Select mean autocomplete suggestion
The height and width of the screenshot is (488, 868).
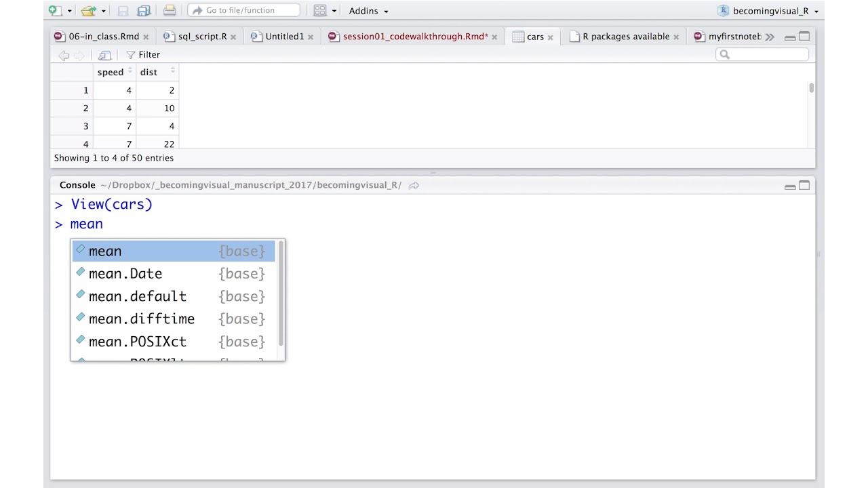point(174,251)
